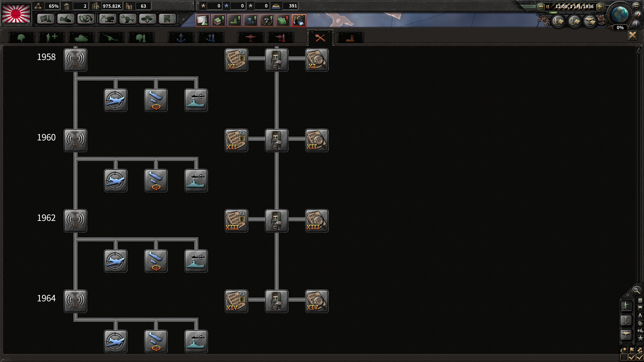Viewport: 644px width, 362px height.
Task: Click the 1958 radar technology node
Action: point(75,60)
